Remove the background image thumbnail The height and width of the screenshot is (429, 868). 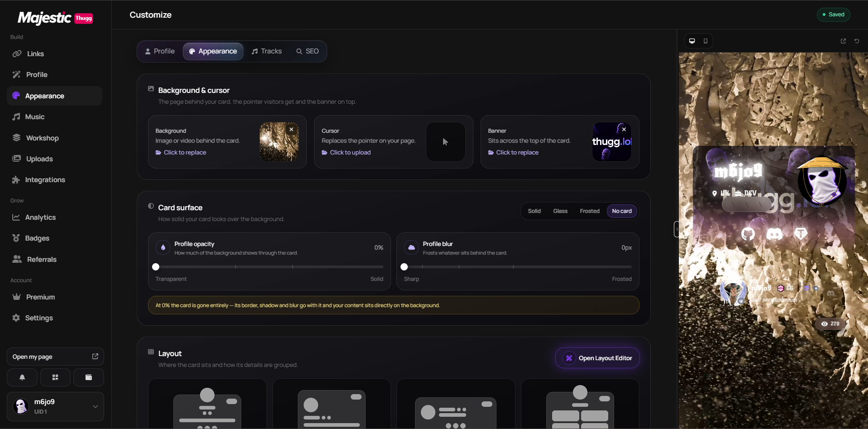[291, 130]
